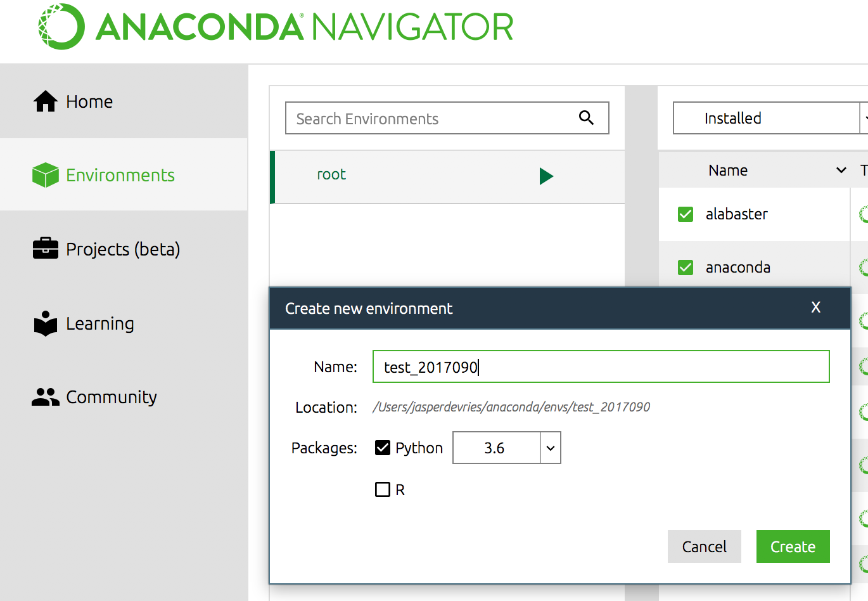Screen dimensions: 868x601
Task: Uncheck the alabaster package checkbox
Action: coord(685,214)
